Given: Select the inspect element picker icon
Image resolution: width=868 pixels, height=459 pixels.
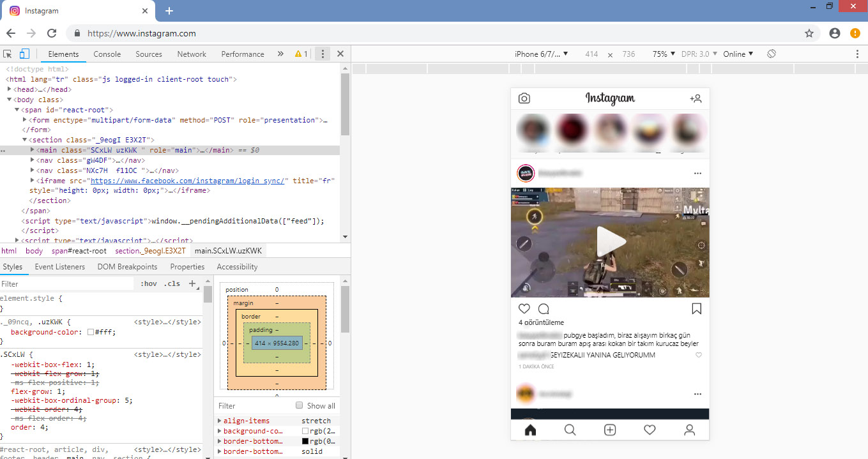Looking at the screenshot, I should click(8, 54).
